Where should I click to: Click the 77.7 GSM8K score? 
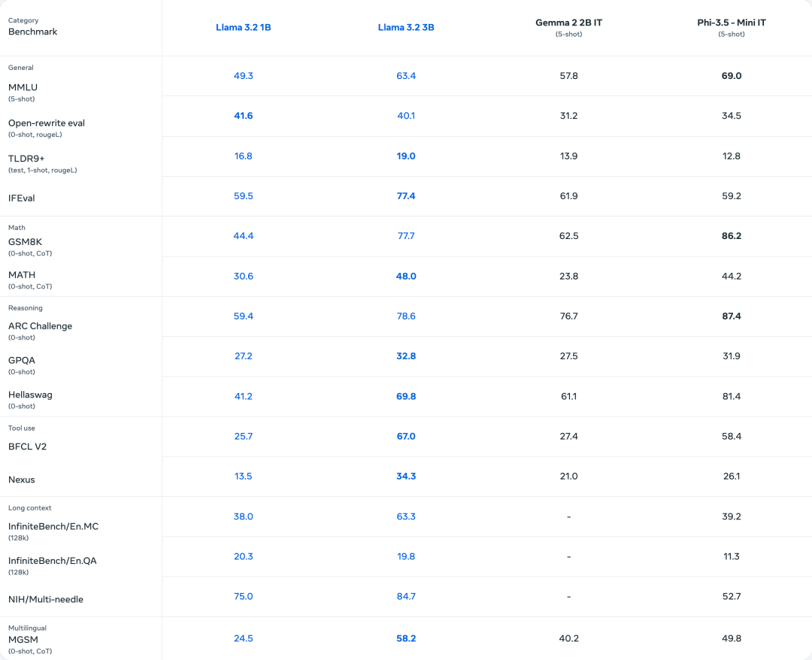pyautogui.click(x=406, y=235)
